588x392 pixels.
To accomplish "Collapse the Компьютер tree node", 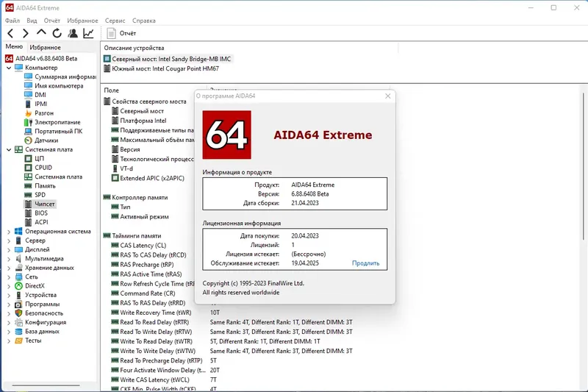I will 9,68.
